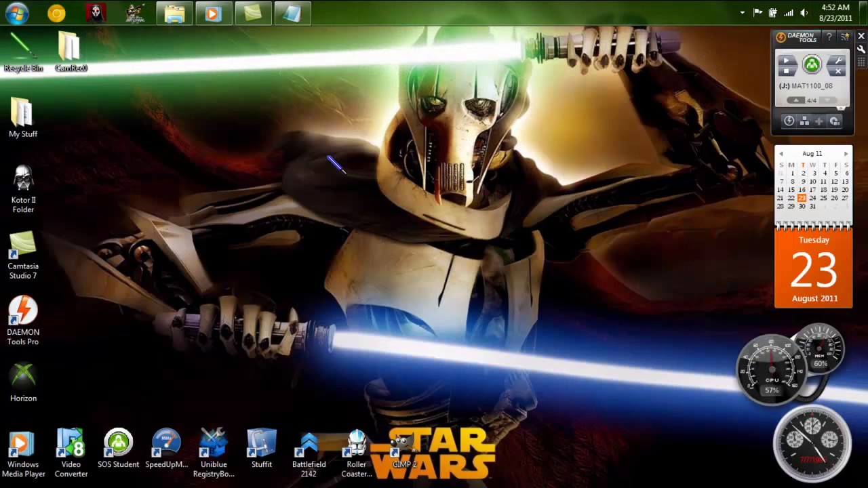Launch Uniblue RegistryBo... shortcut
This screenshot has width=868, height=488.
pyautogui.click(x=214, y=453)
